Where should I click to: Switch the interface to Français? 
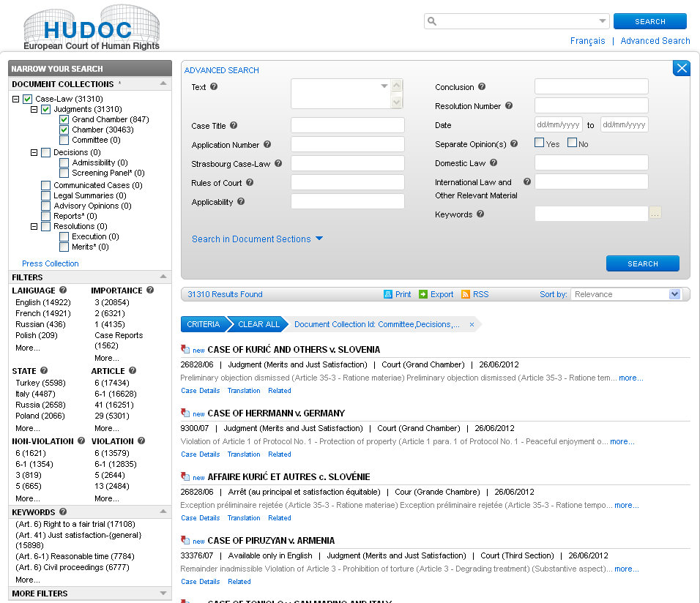tap(587, 41)
